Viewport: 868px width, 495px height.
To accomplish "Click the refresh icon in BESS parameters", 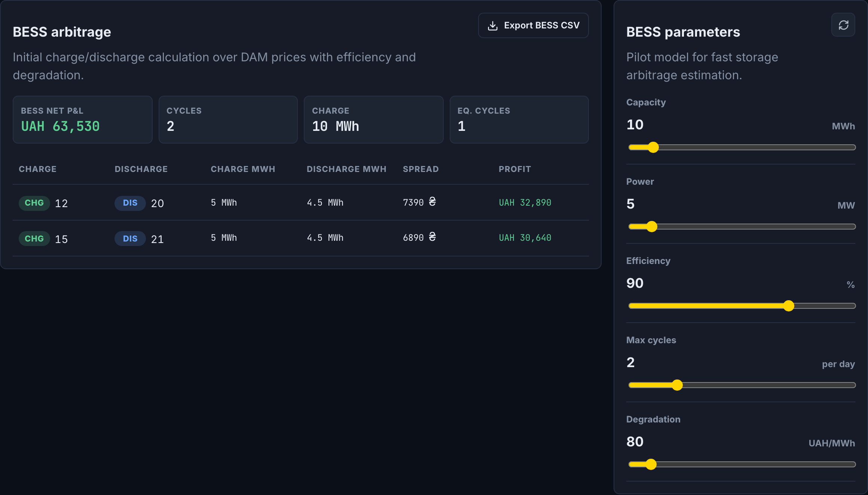I will (x=843, y=25).
